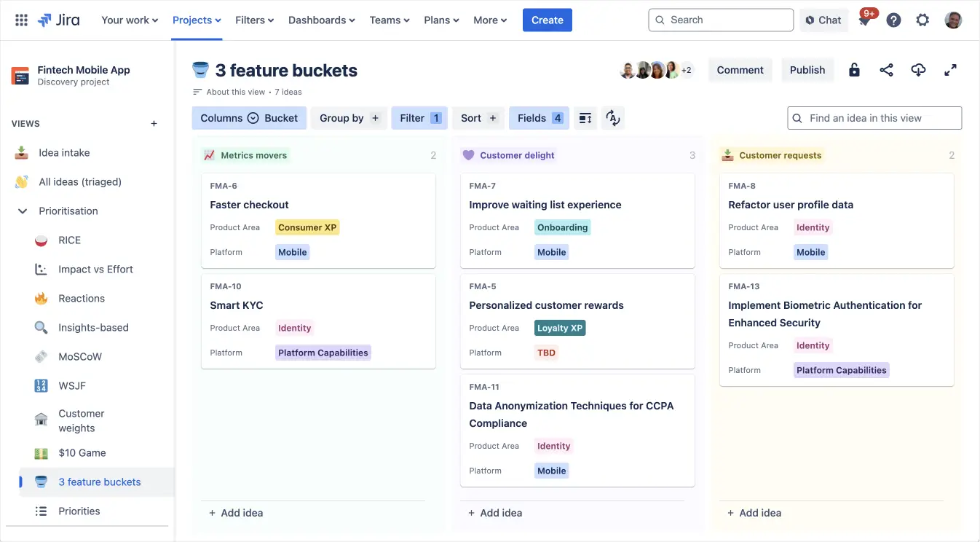Click the Find an idea in this view field
The image size is (980, 542).
click(x=874, y=118)
